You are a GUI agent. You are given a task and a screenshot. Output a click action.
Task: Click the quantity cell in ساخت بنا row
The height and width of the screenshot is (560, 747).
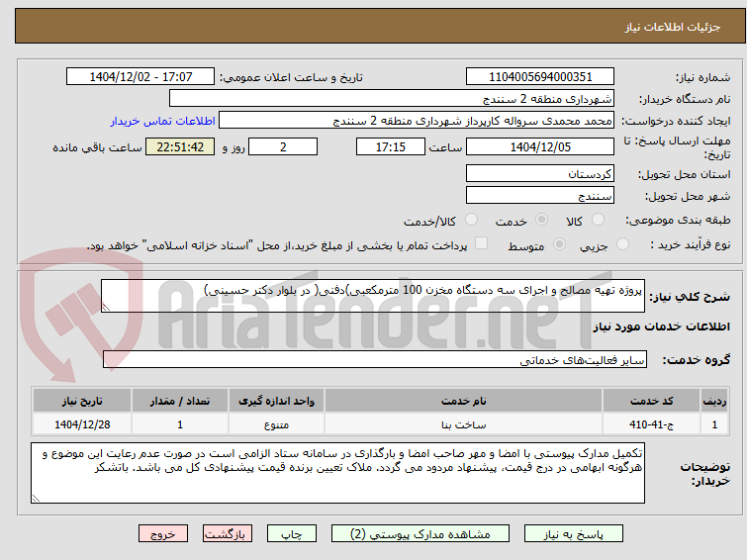pos(180,424)
